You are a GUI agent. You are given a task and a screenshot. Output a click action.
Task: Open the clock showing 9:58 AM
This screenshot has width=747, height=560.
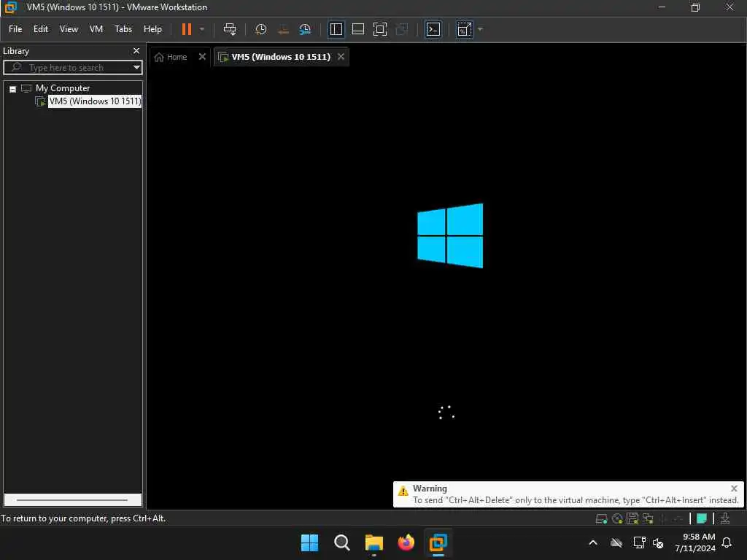coord(695,542)
